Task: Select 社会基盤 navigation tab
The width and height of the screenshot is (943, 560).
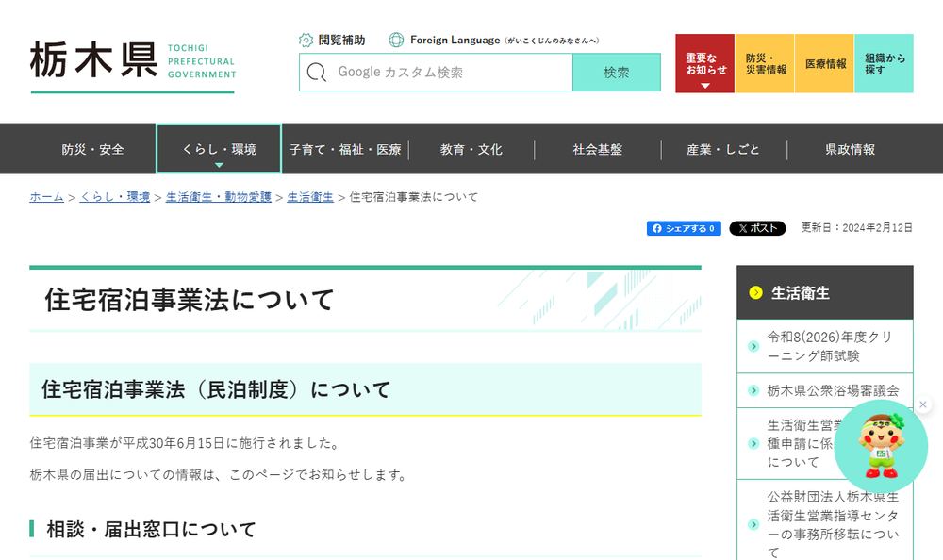Action: pos(598,149)
